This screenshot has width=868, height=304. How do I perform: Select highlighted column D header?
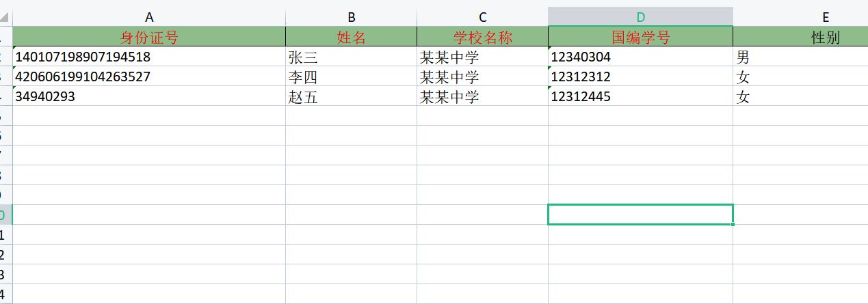(x=640, y=16)
